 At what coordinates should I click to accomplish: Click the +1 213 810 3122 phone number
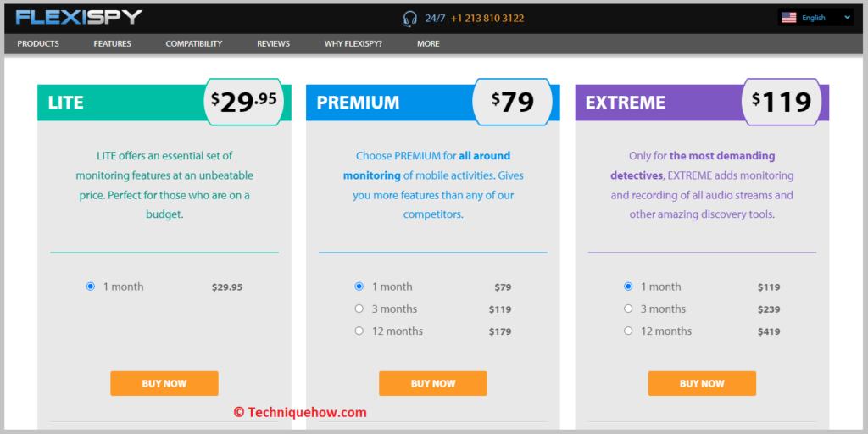tap(487, 19)
